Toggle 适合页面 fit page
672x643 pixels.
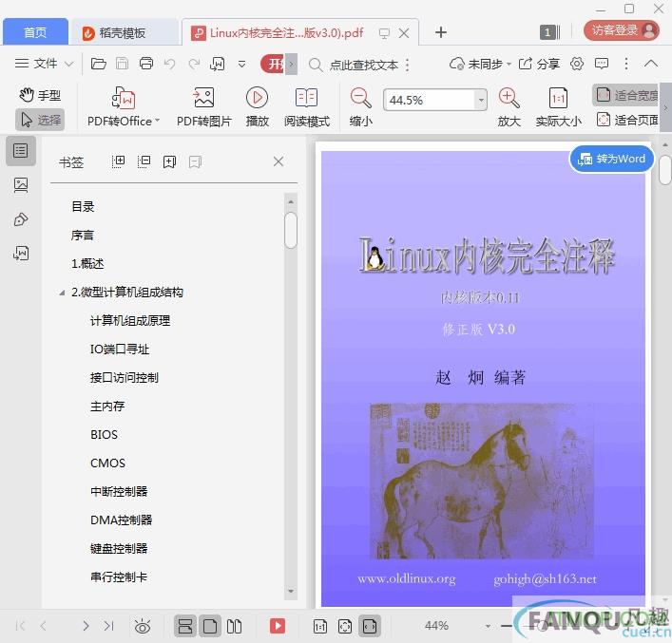627,120
